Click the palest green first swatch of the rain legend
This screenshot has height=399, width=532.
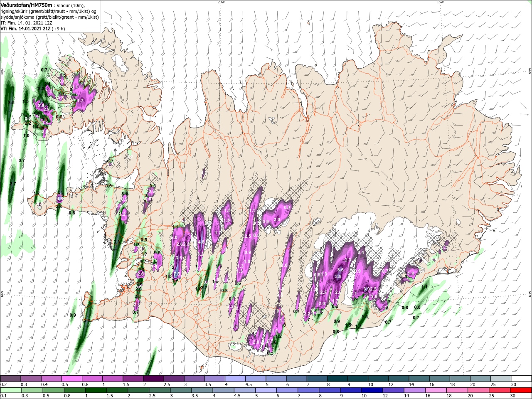(x=11, y=390)
